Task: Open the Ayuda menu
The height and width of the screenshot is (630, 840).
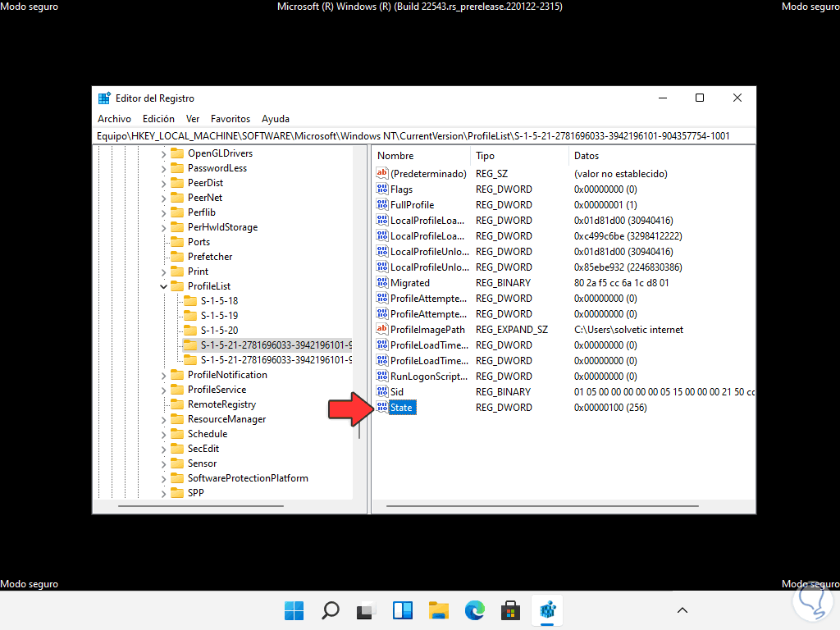Action: (x=276, y=119)
